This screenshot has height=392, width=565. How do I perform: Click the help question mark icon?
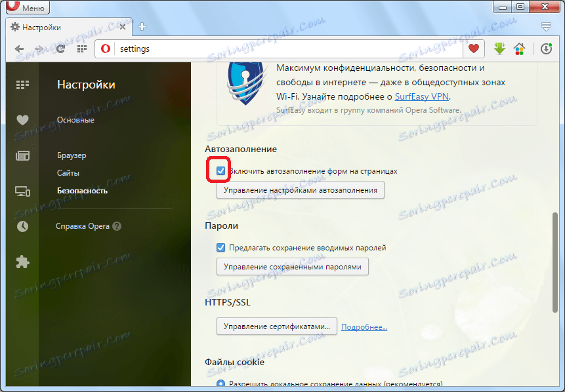pyautogui.click(x=117, y=226)
